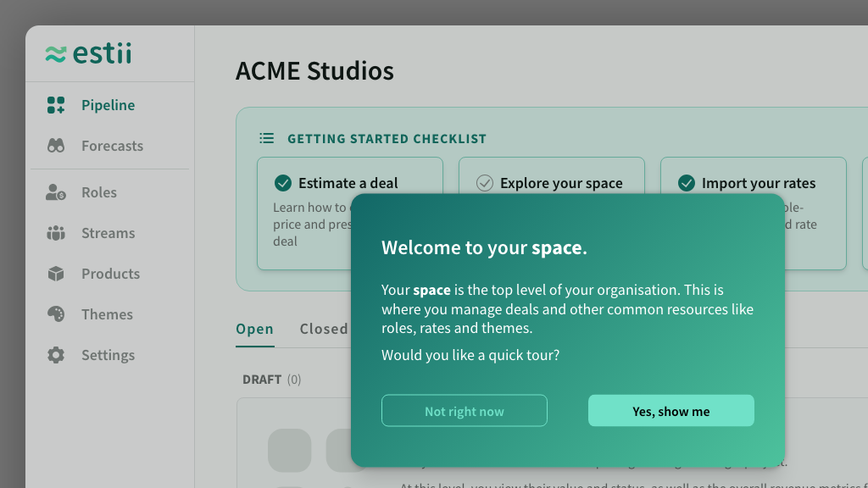Click the ACME Studios heading
This screenshot has height=488, width=868.
(x=314, y=71)
